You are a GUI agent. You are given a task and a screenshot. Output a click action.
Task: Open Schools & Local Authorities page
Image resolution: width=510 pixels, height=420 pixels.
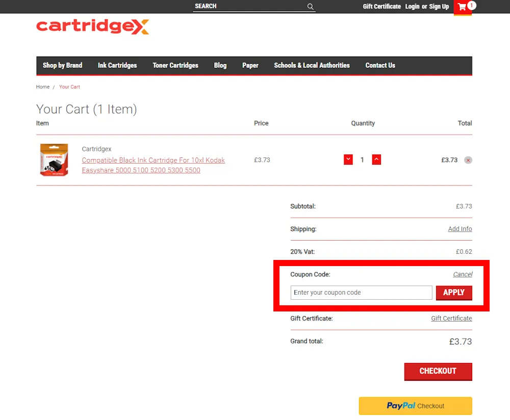312,65
